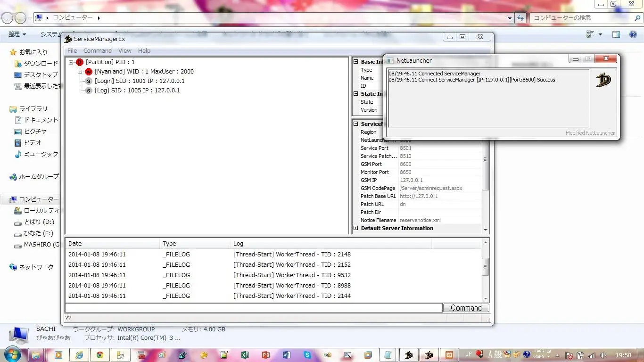Open the File menu in ServiceManagerEx
Image resolution: width=644 pixels, height=362 pixels.
click(x=72, y=51)
